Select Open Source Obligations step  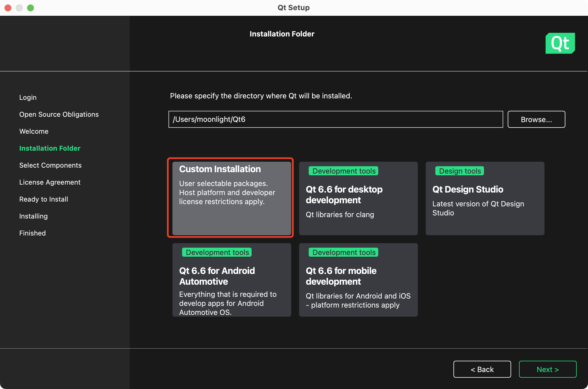(x=59, y=114)
